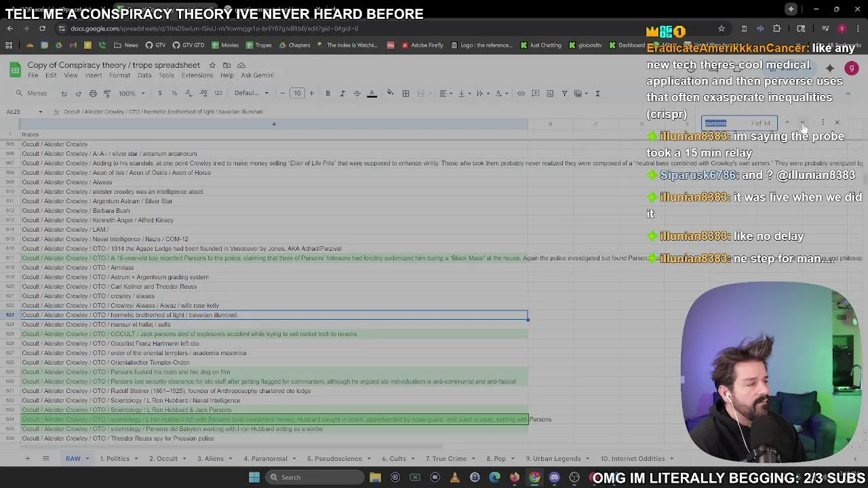Open the Adobe Firefly bookmark
Viewport: 868px width, 488px height.
[x=422, y=45]
